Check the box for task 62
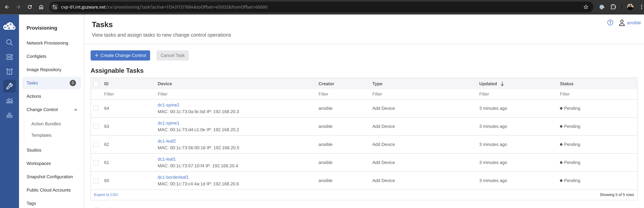 tap(96, 144)
